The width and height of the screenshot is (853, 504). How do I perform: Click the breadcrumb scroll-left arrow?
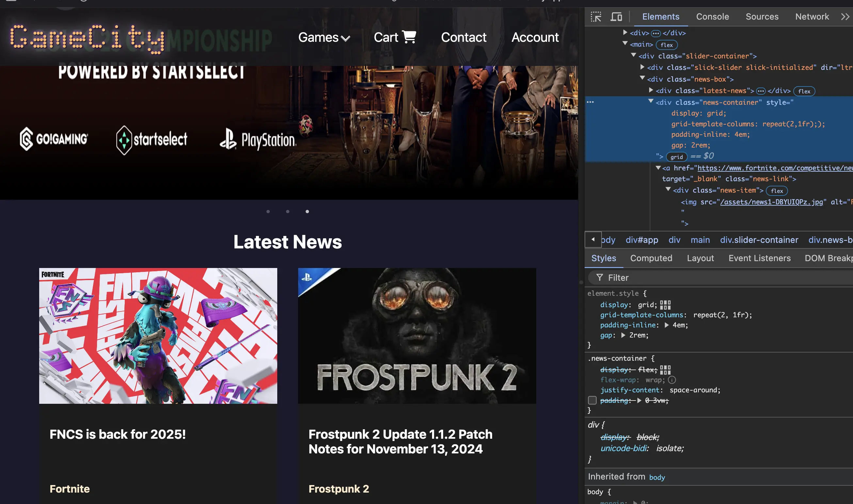coord(593,240)
